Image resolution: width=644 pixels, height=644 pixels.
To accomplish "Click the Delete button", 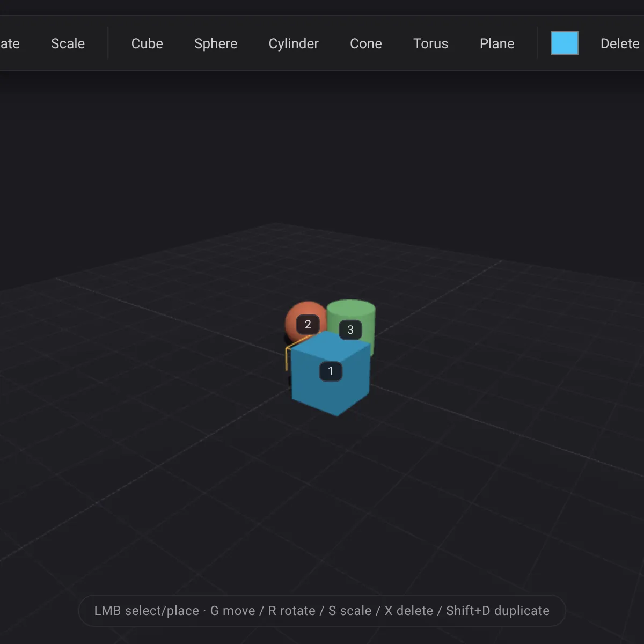I will point(620,43).
